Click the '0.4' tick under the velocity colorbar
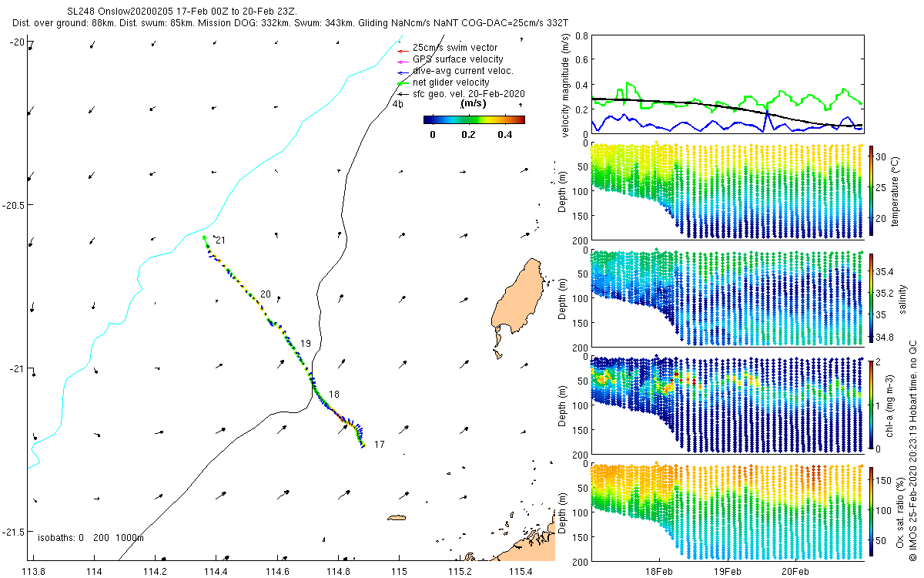Image resolution: width=924 pixels, height=578 pixels. point(504,135)
